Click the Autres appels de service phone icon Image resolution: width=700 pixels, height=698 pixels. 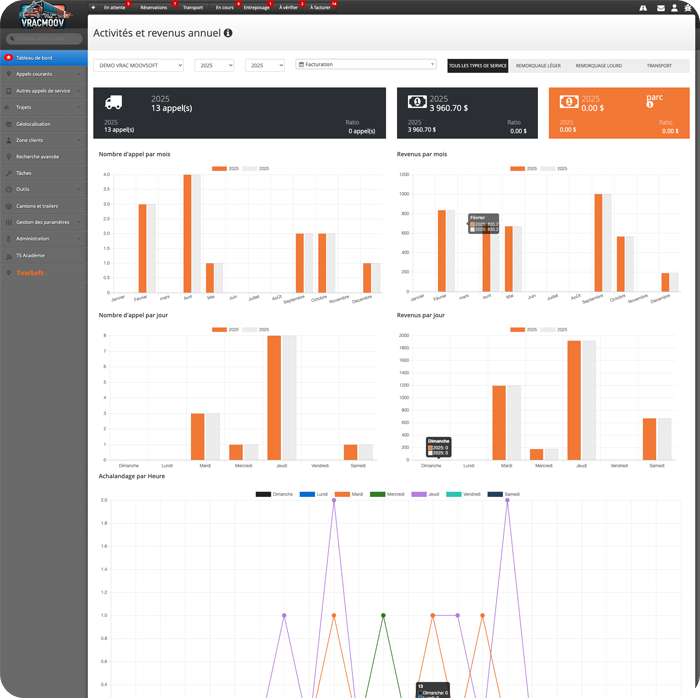(8, 91)
